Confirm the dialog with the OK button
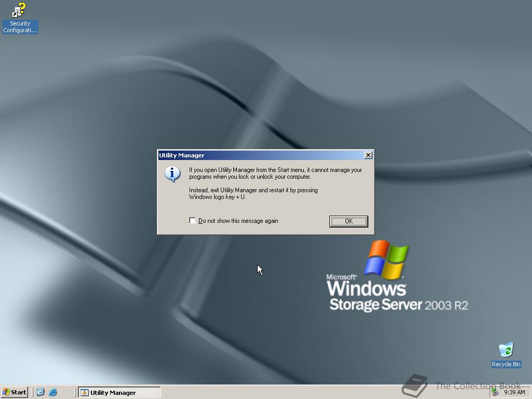The image size is (532, 399). point(349,221)
